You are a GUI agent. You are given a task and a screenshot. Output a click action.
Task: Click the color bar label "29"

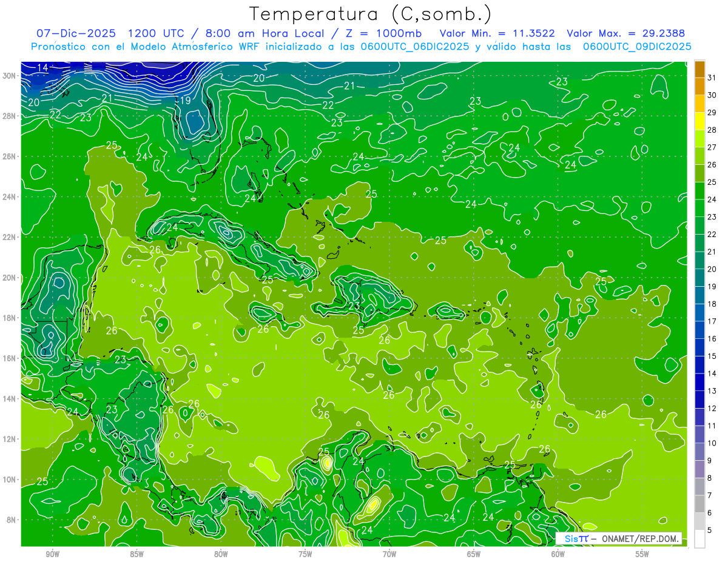tap(712, 112)
